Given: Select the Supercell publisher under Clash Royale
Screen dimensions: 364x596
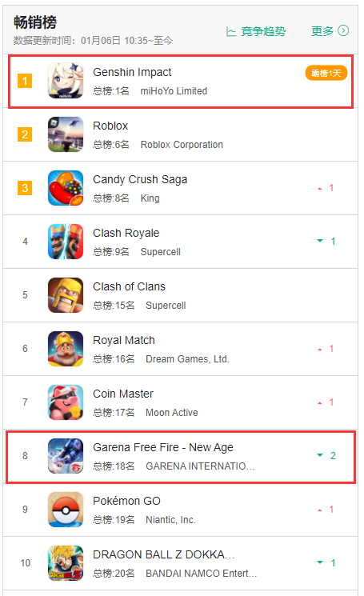Looking at the screenshot, I should 160,252.
